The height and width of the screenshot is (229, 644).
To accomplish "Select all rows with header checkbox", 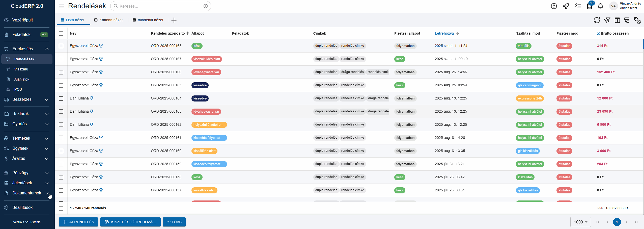I will (x=61, y=33).
